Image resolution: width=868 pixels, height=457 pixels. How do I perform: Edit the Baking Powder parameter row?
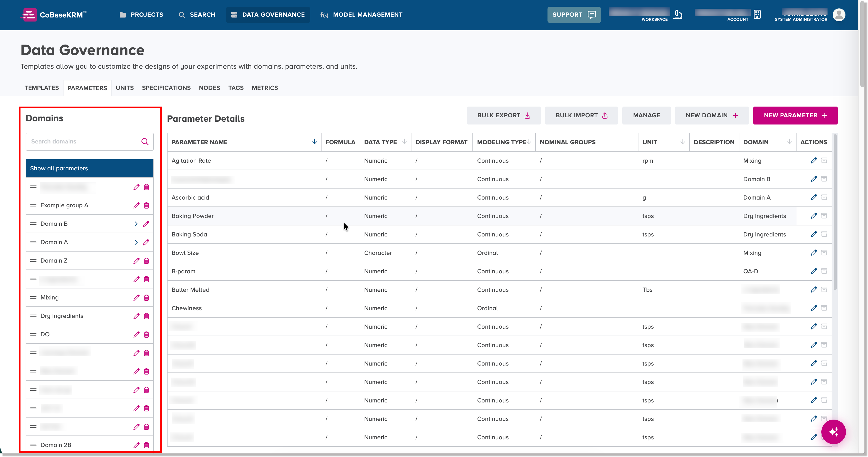[814, 216]
